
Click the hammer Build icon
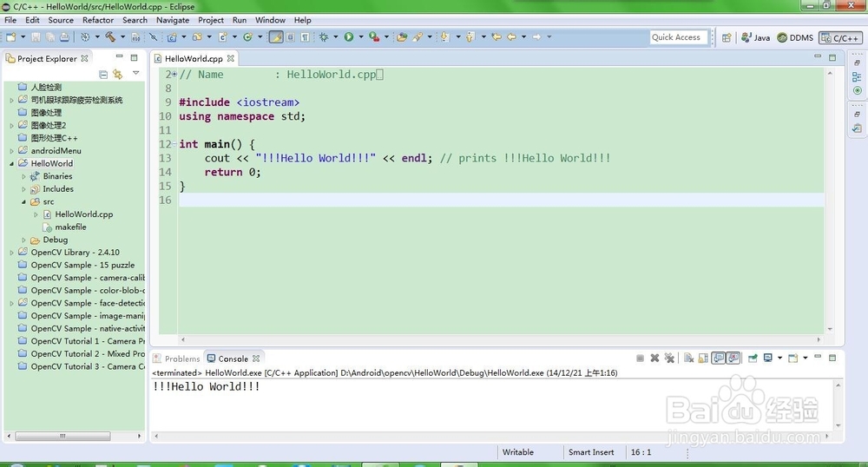click(x=110, y=37)
